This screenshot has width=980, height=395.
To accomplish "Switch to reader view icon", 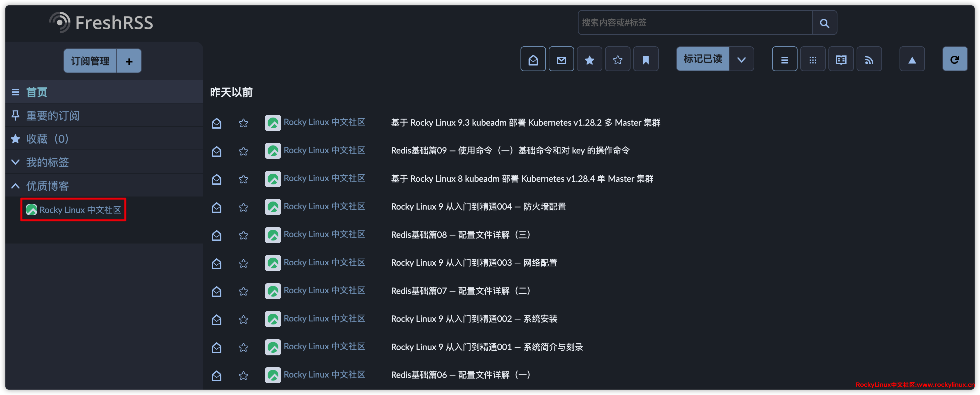I will (840, 59).
